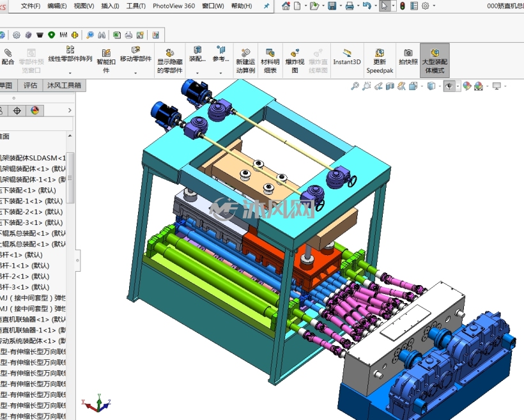Select Smart Fasteners (智能扣件) tool
524x420 pixels.
(106, 61)
